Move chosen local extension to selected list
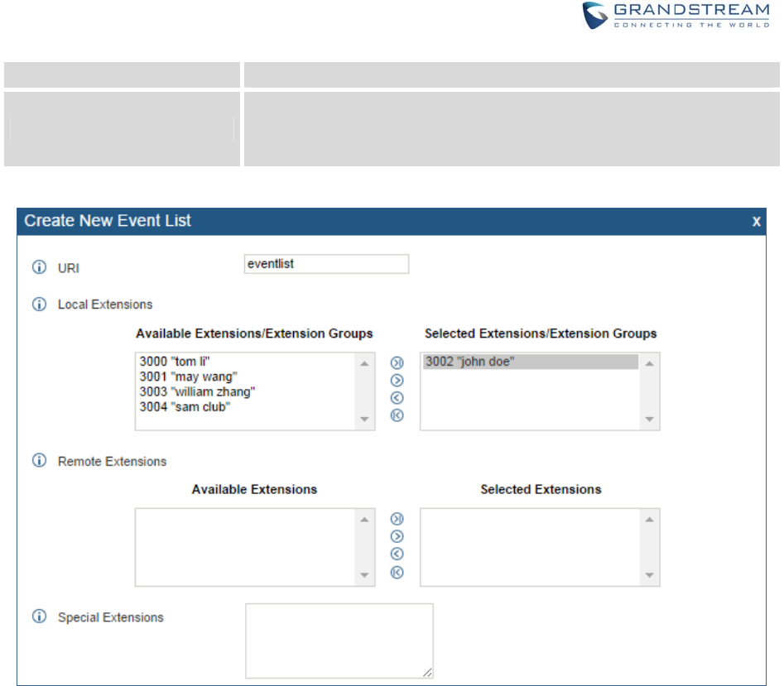This screenshot has width=784, height=686. tap(397, 380)
